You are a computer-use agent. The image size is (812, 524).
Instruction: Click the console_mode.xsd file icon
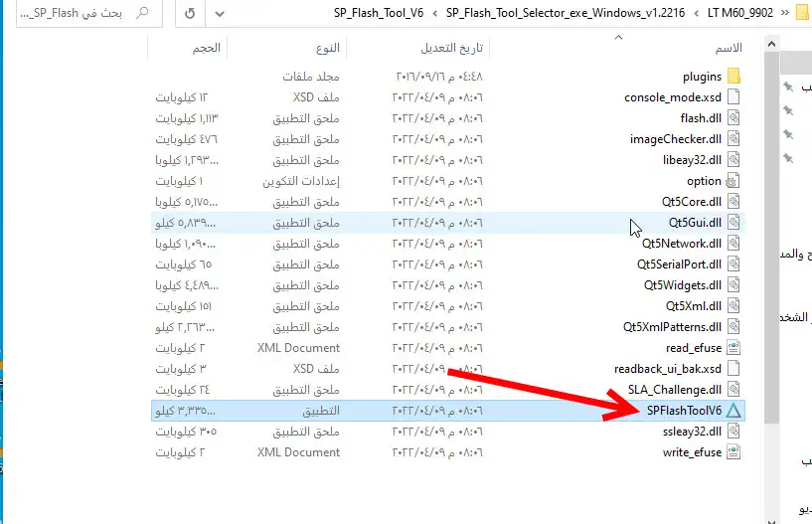pyautogui.click(x=733, y=97)
